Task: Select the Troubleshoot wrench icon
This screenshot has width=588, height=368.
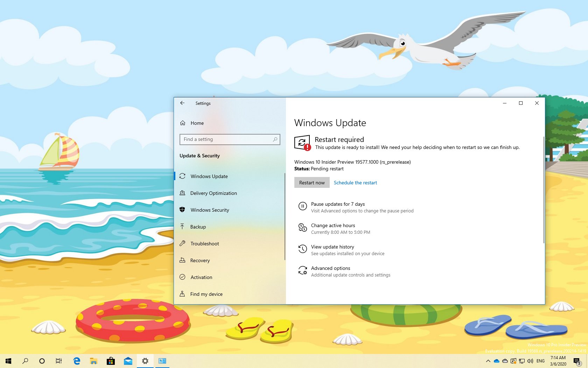Action: click(x=182, y=244)
